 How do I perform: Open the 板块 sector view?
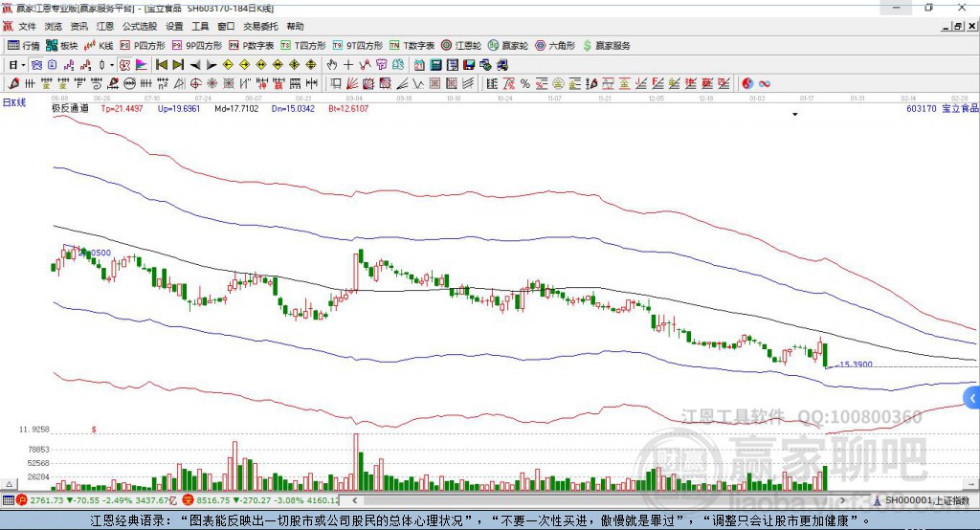62,46
